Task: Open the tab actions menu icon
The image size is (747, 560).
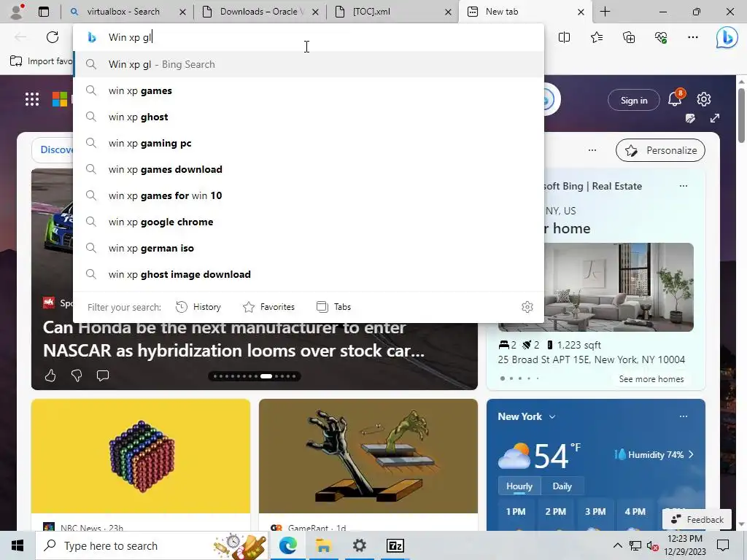Action: (x=44, y=12)
